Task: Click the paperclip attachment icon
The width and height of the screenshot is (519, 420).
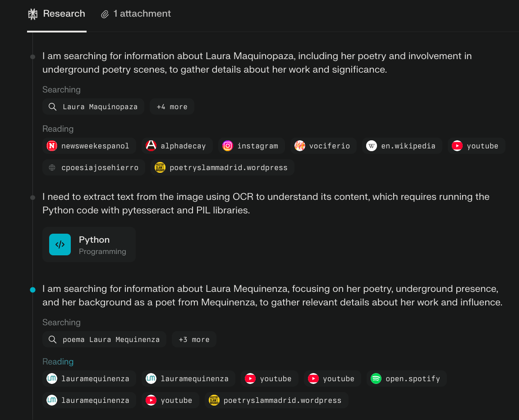Action: (105, 14)
